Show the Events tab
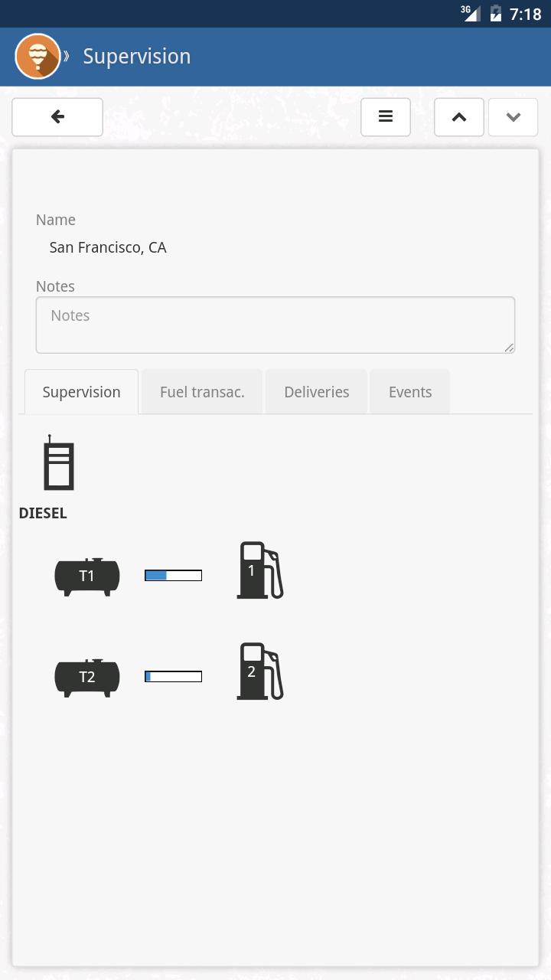 pos(410,392)
